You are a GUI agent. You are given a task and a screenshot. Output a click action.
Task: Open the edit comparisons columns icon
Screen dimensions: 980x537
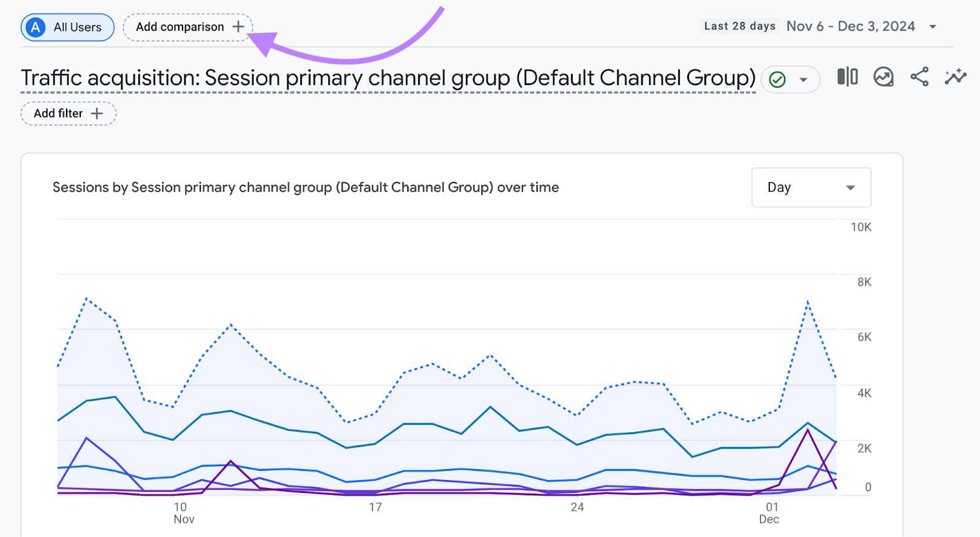click(x=847, y=77)
